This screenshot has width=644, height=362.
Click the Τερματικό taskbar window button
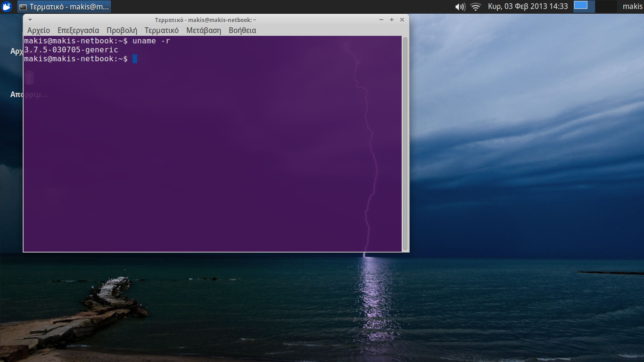[64, 7]
